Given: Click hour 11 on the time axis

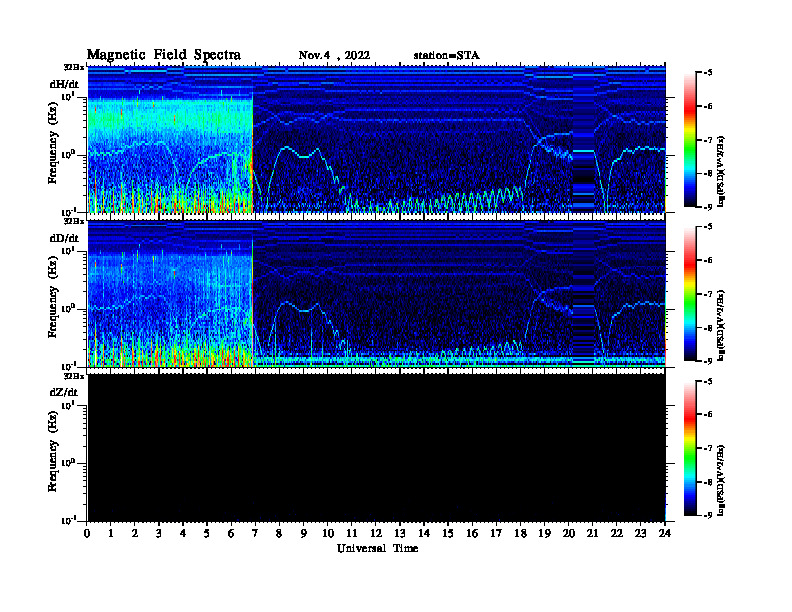Looking at the screenshot, I should [352, 533].
